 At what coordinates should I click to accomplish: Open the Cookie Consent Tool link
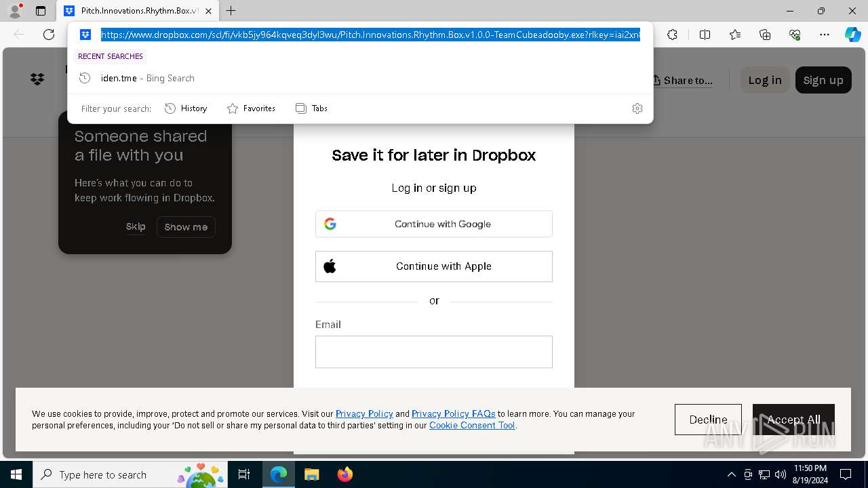click(x=472, y=425)
